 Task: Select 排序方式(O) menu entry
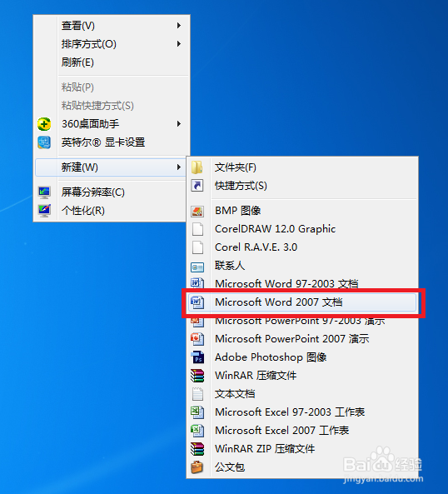click(x=112, y=44)
